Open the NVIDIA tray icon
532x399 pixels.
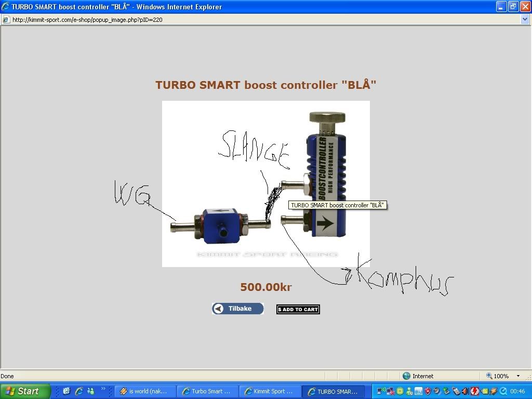coord(484,391)
